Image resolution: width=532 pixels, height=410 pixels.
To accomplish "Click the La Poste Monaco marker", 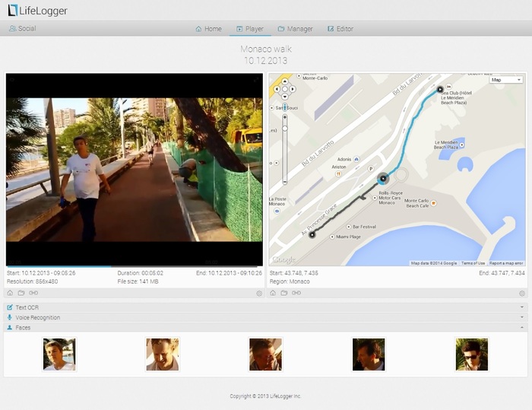I will click(277, 211).
